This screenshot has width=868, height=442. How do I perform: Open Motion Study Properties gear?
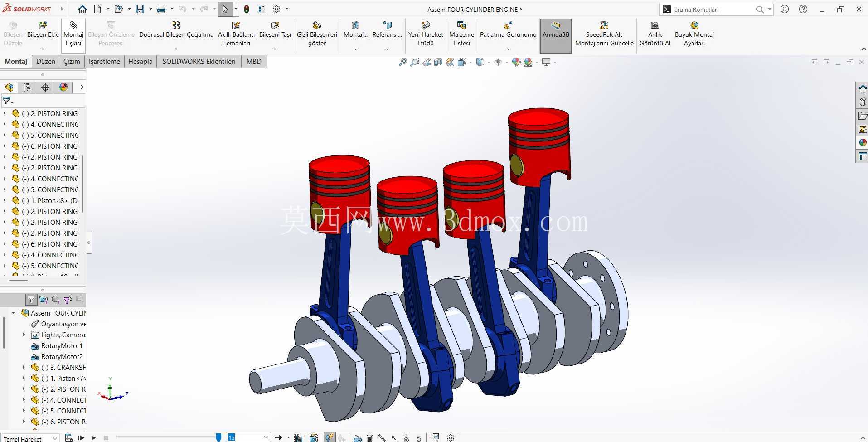[450, 437]
